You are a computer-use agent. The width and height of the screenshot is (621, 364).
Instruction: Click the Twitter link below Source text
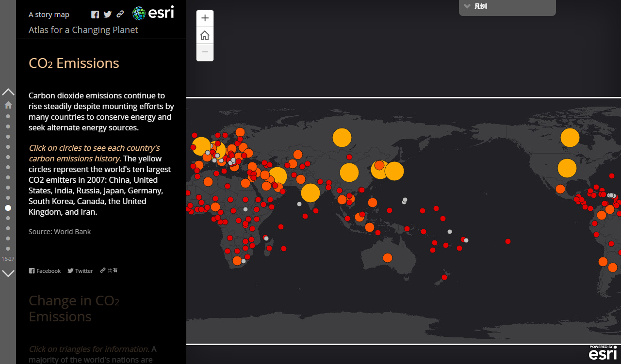80,271
